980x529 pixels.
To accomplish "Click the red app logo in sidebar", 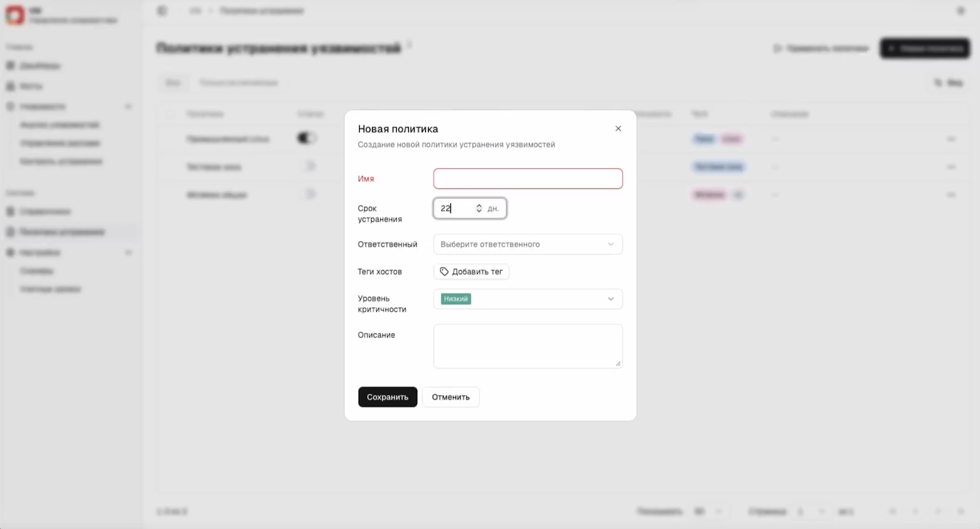I will tap(15, 15).
